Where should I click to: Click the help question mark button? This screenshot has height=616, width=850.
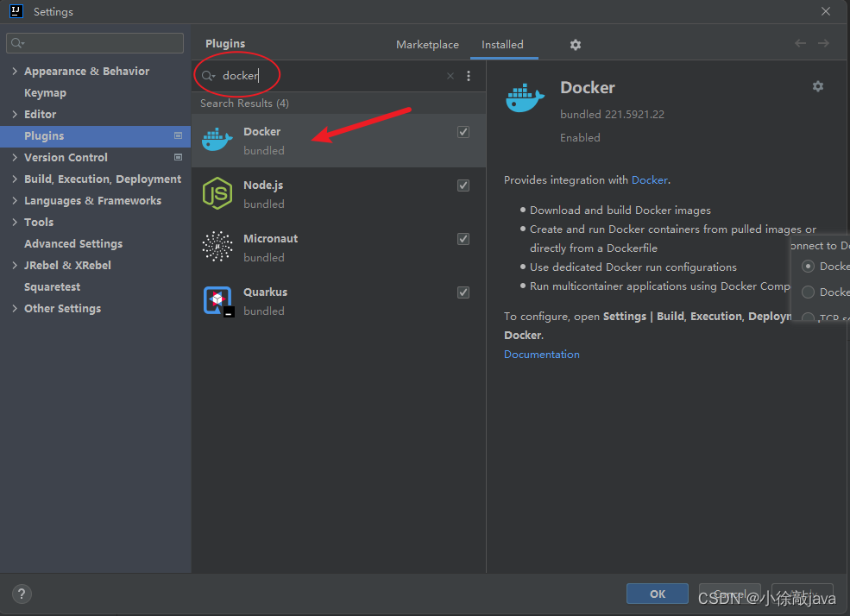tap(22, 594)
